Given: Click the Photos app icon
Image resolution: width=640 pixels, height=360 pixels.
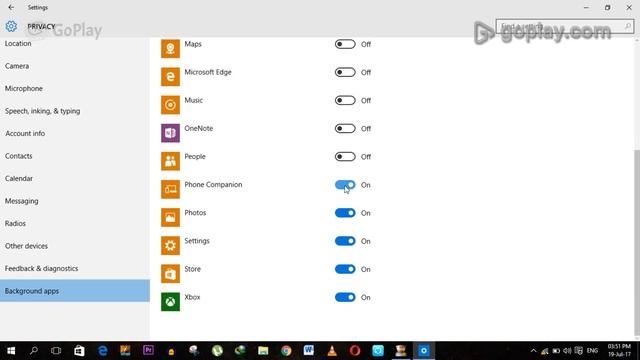Looking at the screenshot, I should click(170, 218).
